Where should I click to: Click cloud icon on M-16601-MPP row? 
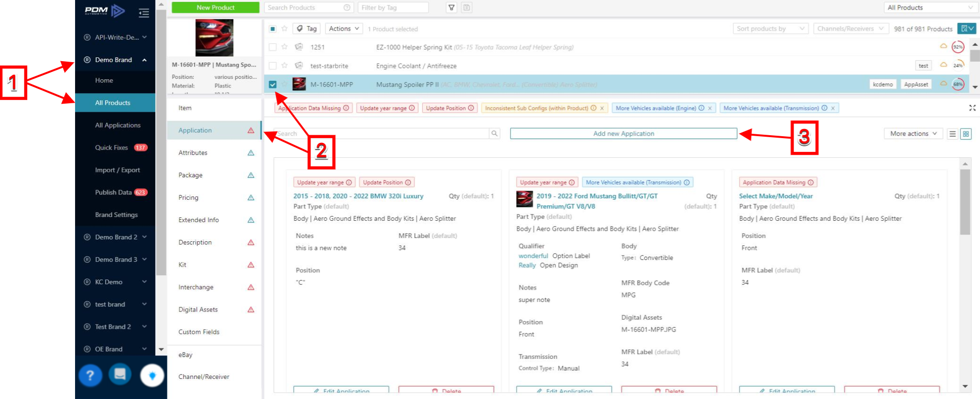pos(943,83)
